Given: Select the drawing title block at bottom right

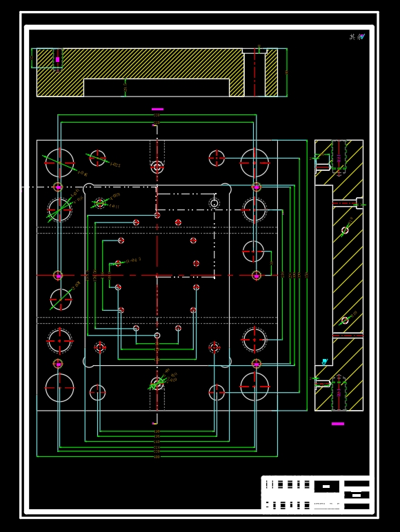Looking at the screenshot, I should (315, 493).
